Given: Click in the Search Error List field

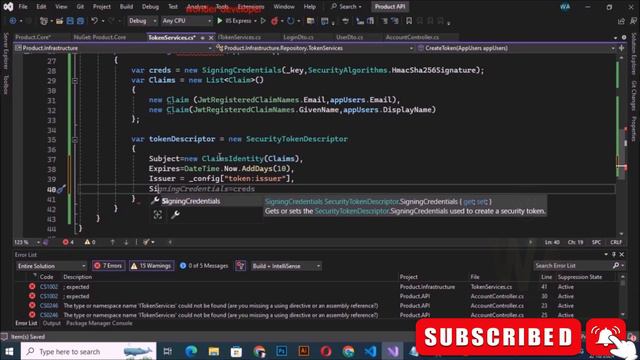Looking at the screenshot, I should point(573,266).
